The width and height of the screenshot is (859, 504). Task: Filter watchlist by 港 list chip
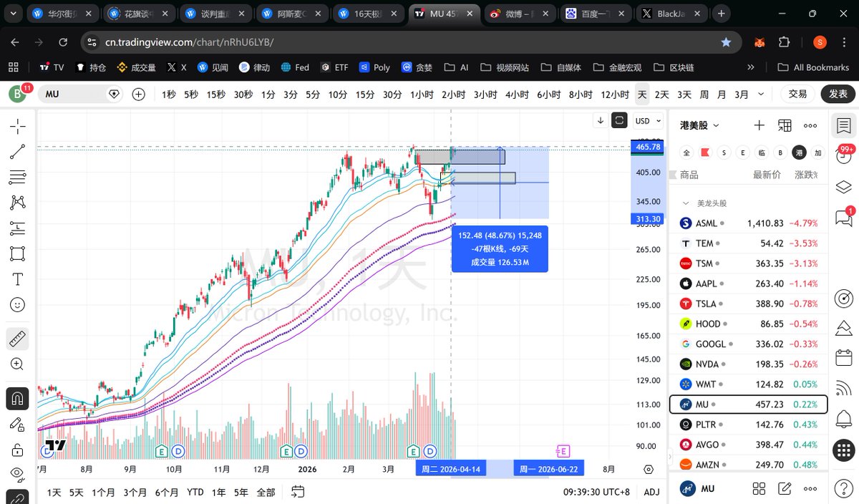click(x=799, y=152)
